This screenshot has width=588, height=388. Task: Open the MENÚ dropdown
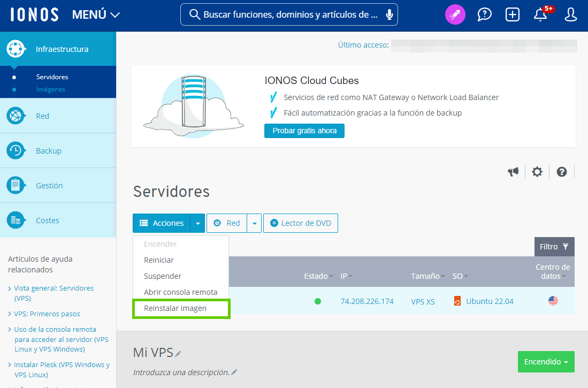(x=96, y=14)
